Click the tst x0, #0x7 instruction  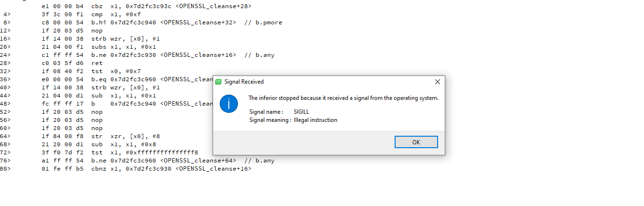coord(116,71)
